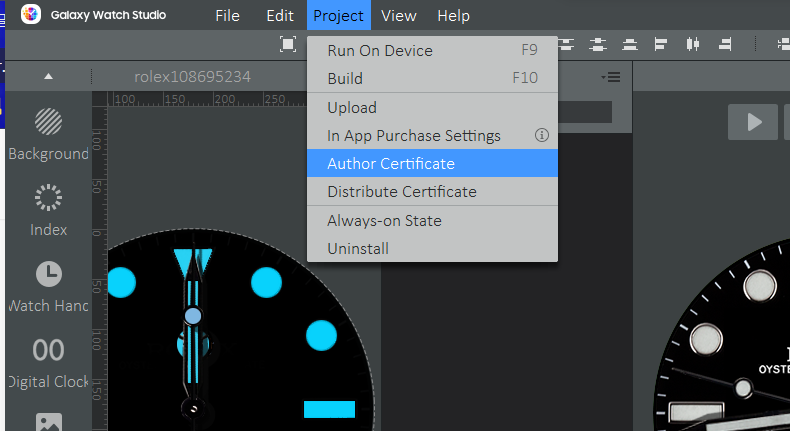Close the open Project menu
This screenshot has height=431, width=790.
click(339, 16)
